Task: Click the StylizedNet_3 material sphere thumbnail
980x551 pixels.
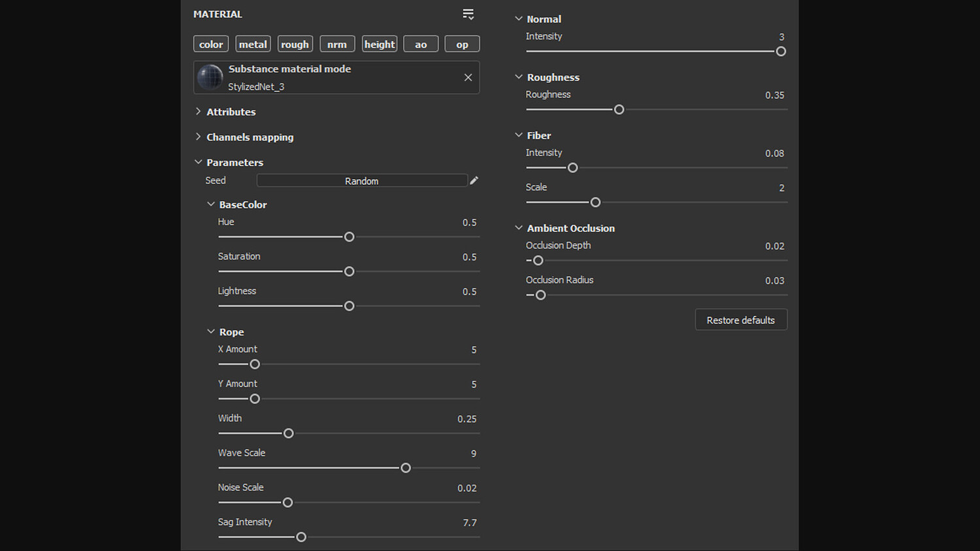Action: pos(210,77)
